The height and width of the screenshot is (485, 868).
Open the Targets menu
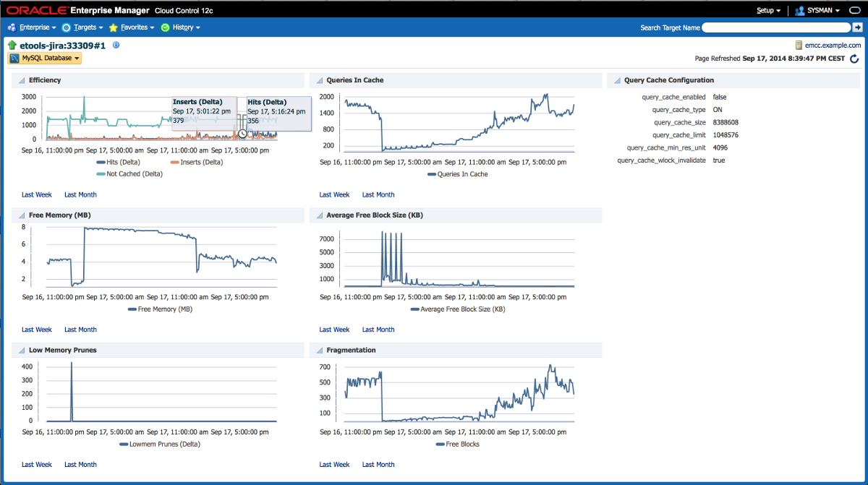(83, 27)
